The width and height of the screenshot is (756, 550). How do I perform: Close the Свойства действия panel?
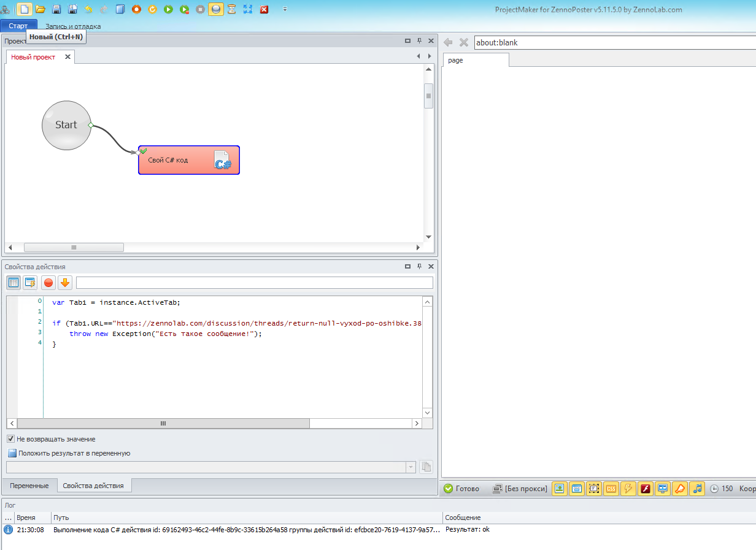click(x=431, y=267)
